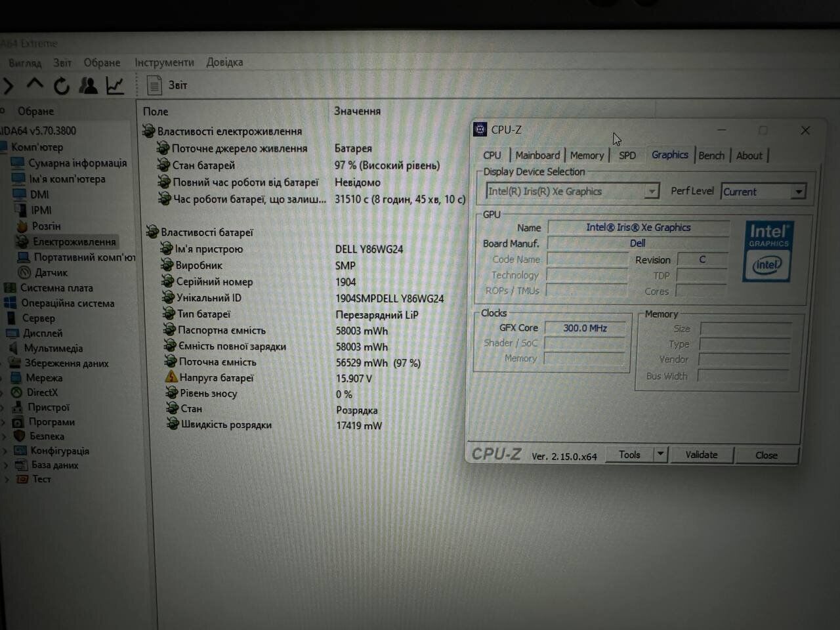Open the Perf Level Current dropdown
This screenshot has height=630, width=840.
click(x=798, y=192)
